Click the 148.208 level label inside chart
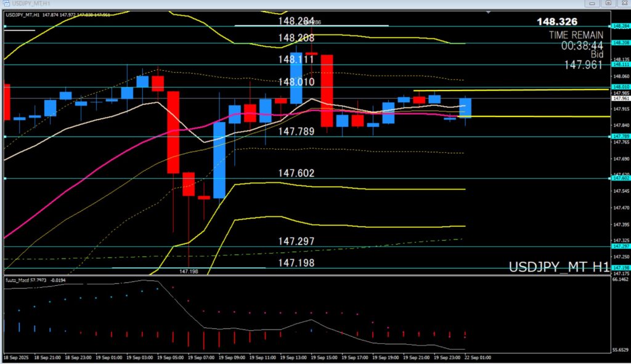Screen dimensions: 631x364 click(x=296, y=38)
